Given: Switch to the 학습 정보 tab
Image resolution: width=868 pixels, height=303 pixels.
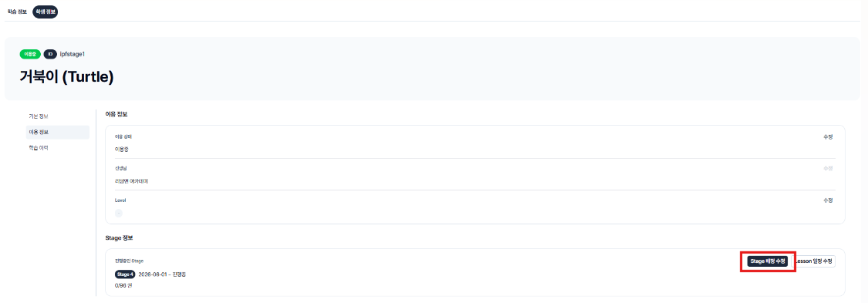Looking at the screenshot, I should (x=17, y=12).
